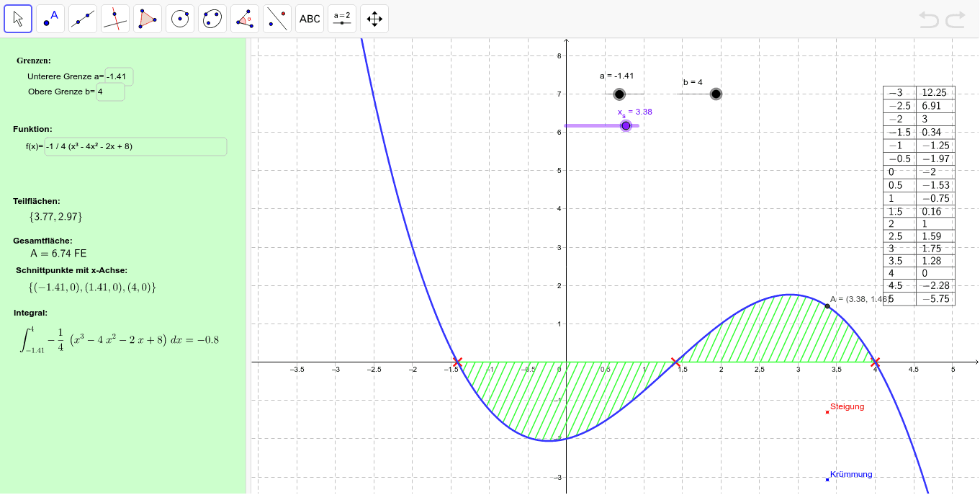Viewport: 980px width, 495px height.
Task: Click the partial areas list {3.77, 2.97}
Action: click(x=55, y=216)
